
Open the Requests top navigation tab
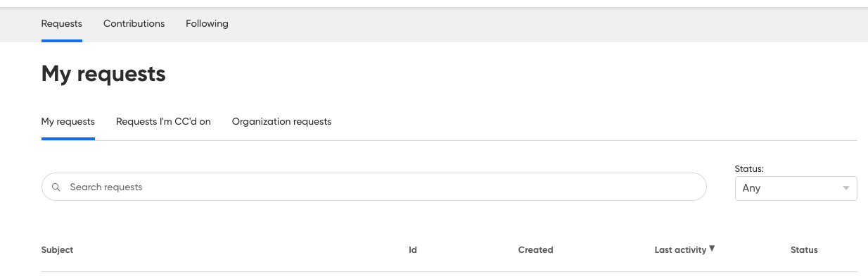point(62,23)
